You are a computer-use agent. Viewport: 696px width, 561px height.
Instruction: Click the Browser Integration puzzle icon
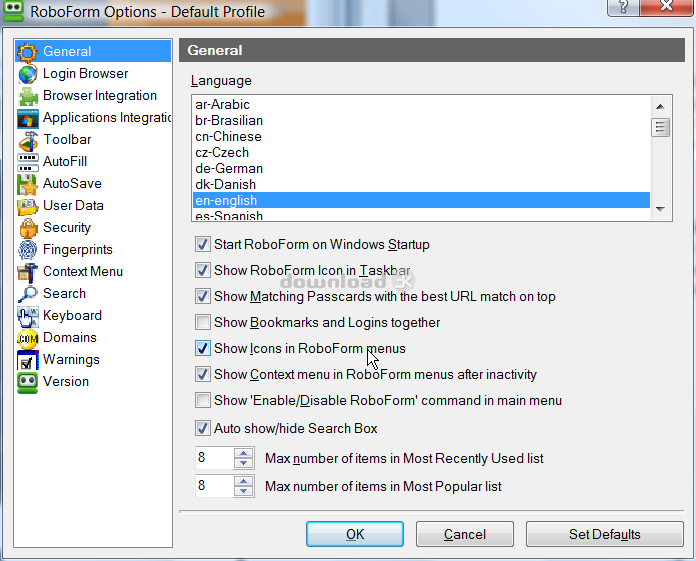[x=28, y=96]
